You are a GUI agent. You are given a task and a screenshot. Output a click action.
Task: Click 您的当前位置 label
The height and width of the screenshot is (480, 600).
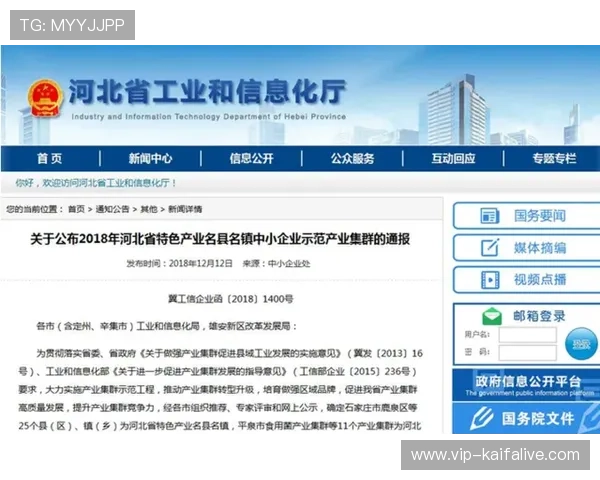click(34, 209)
